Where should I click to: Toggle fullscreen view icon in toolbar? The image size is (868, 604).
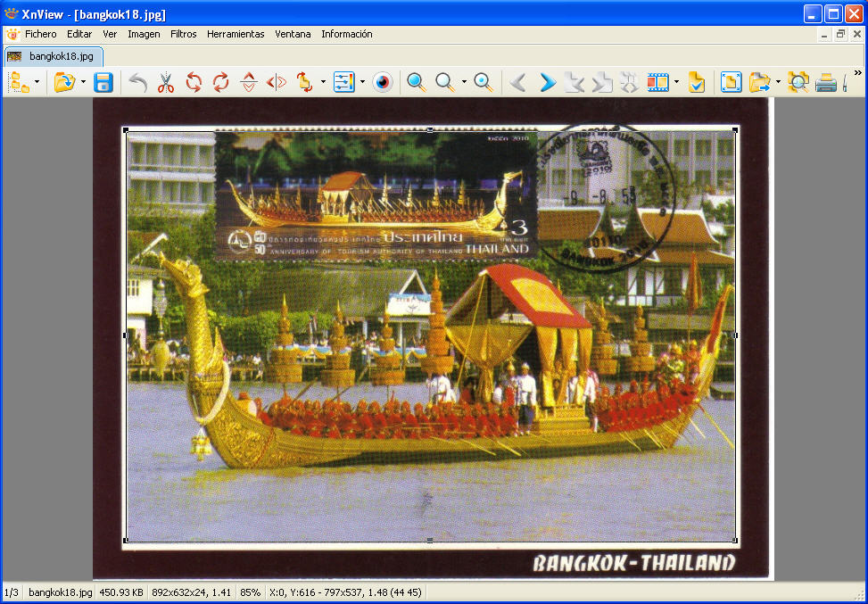(731, 83)
